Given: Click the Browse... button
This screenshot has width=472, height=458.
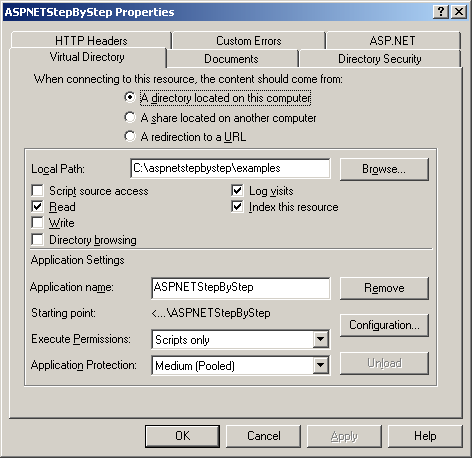Looking at the screenshot, I should (x=384, y=169).
